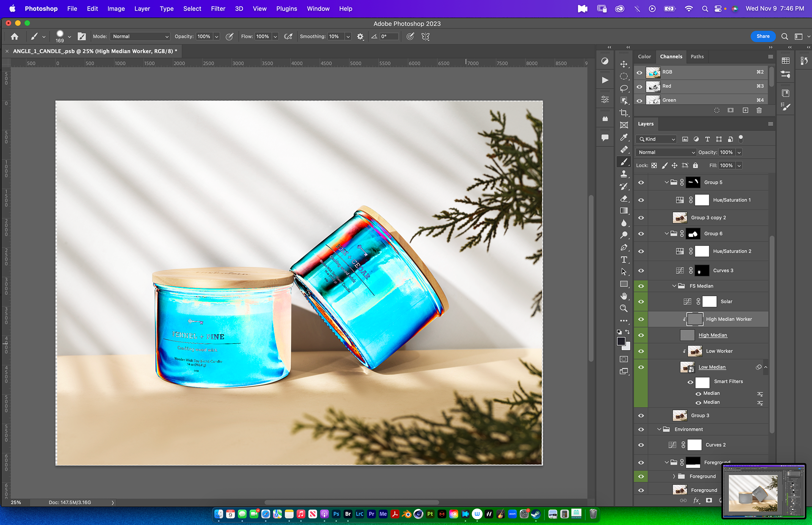Hide the Solar layer
The image size is (812, 525).
point(641,302)
